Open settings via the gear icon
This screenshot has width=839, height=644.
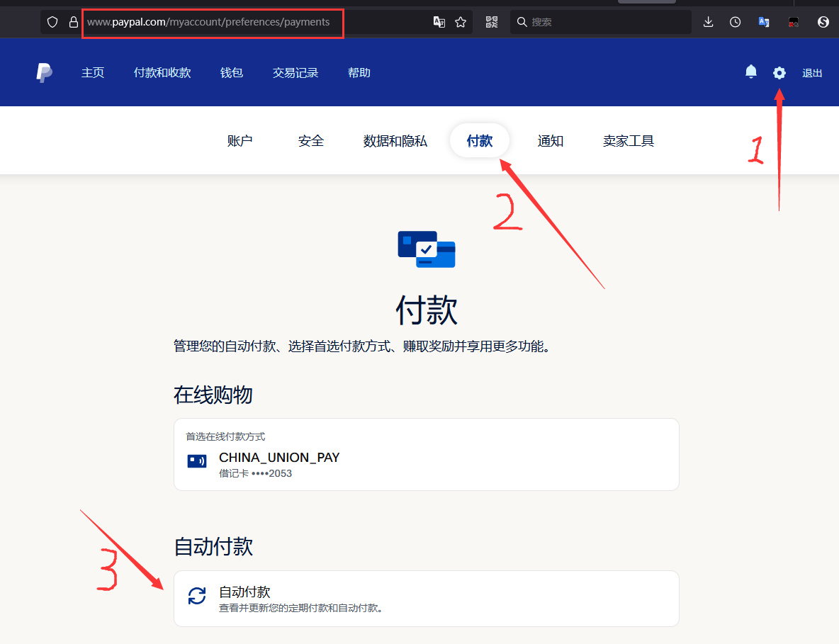click(779, 73)
